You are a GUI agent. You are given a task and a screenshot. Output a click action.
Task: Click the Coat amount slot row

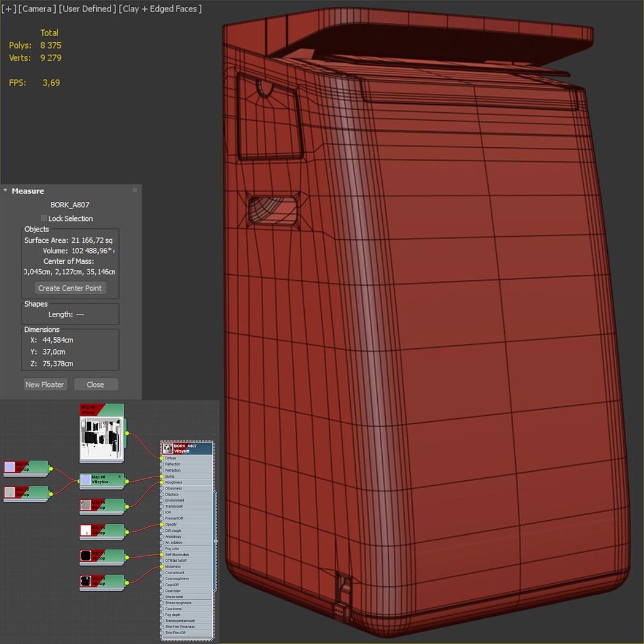(x=187, y=572)
